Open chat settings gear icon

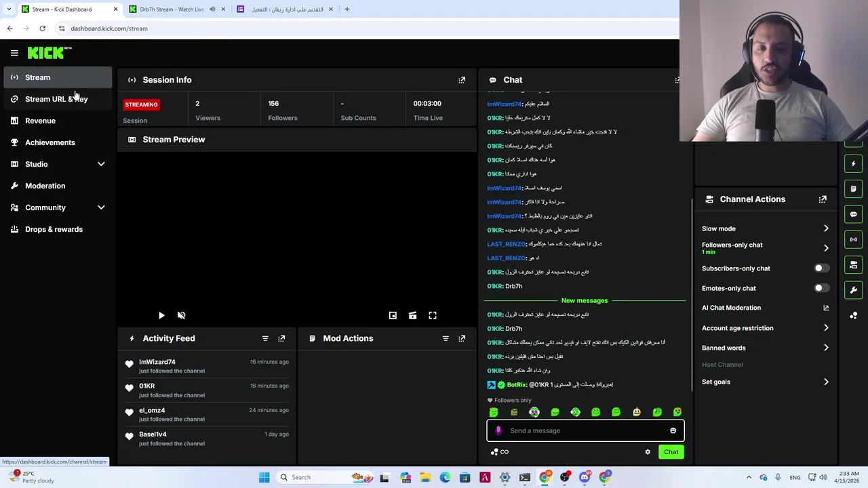(648, 452)
